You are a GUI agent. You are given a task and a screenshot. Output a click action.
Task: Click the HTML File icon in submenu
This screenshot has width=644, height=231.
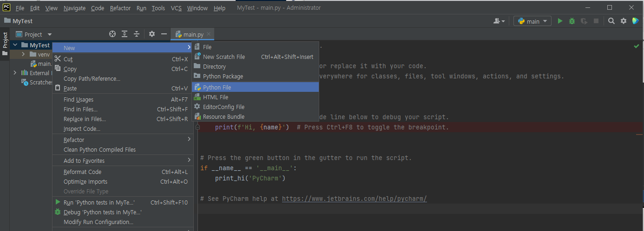click(x=197, y=97)
